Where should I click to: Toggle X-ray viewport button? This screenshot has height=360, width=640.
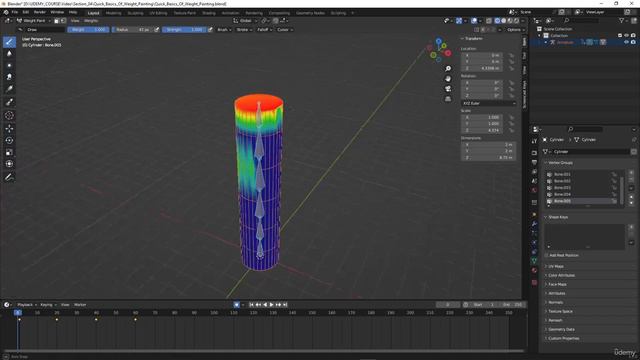point(489,20)
